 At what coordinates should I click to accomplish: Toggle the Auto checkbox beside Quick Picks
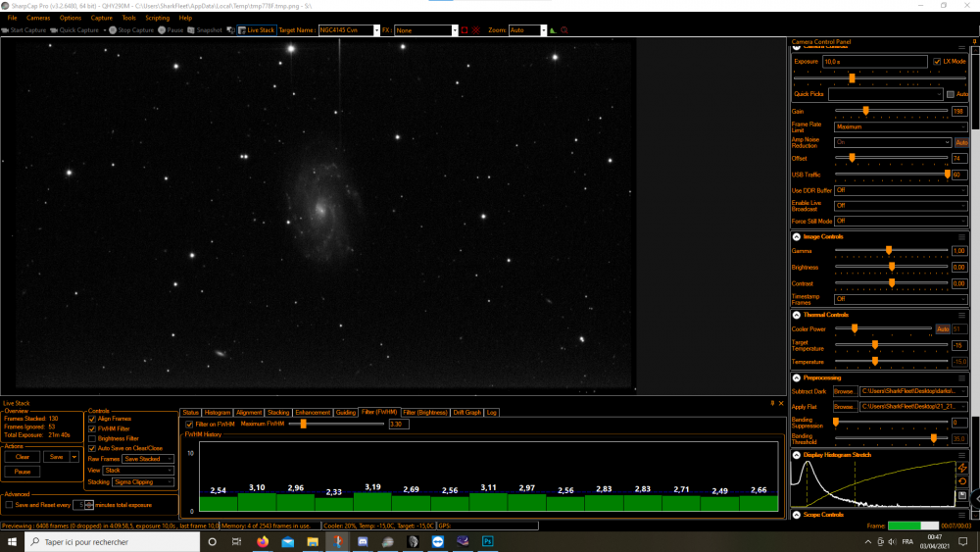click(951, 94)
